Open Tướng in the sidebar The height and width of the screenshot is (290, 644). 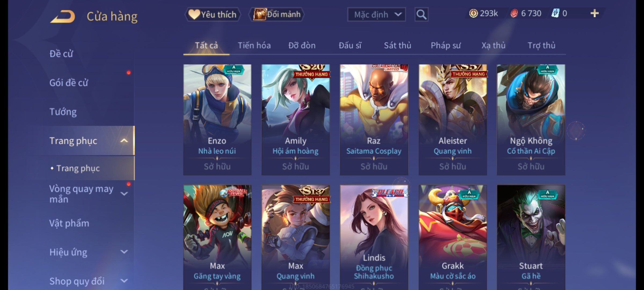63,112
